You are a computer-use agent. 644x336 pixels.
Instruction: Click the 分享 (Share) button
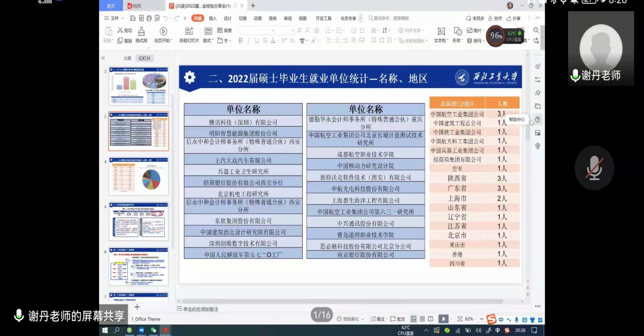click(513, 18)
